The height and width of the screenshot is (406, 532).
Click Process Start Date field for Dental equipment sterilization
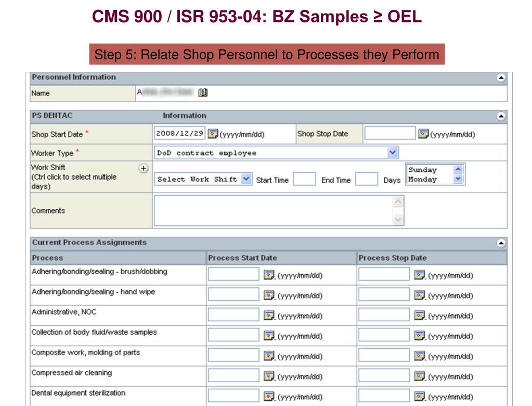[233, 396]
